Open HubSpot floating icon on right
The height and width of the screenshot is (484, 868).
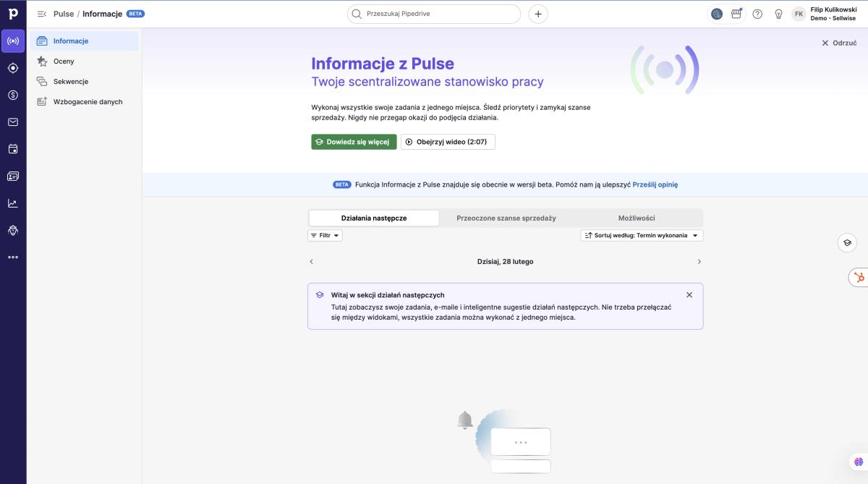point(859,277)
